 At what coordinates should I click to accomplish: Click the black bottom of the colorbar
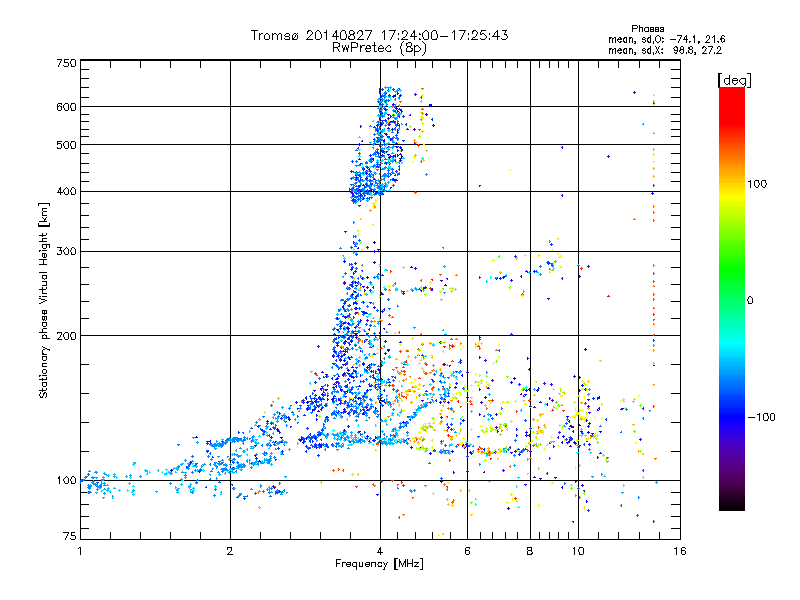(732, 503)
